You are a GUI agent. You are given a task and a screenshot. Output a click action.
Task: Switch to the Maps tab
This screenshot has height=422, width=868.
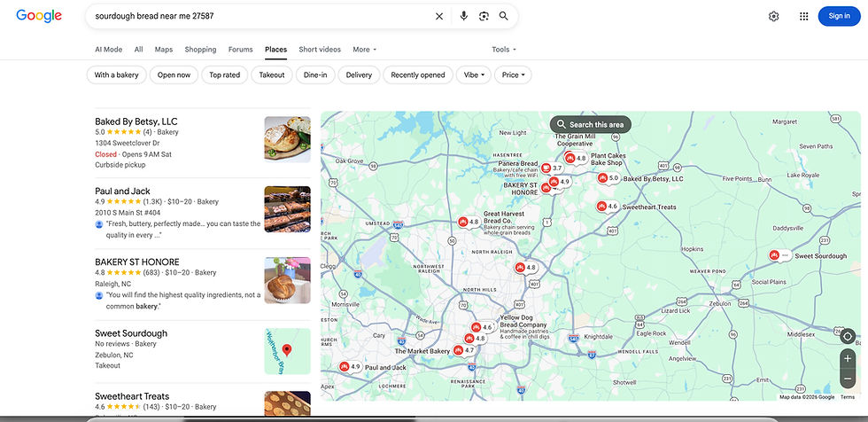(164, 50)
